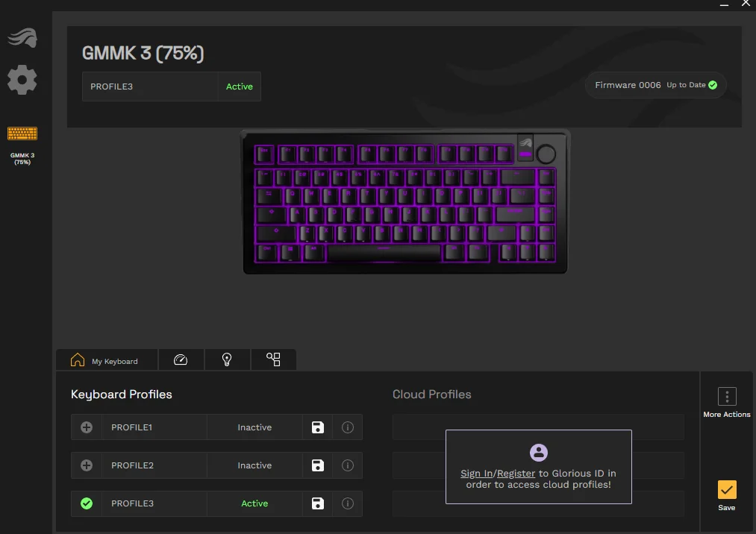Click the Cloud Profiles heading

pyautogui.click(x=432, y=395)
